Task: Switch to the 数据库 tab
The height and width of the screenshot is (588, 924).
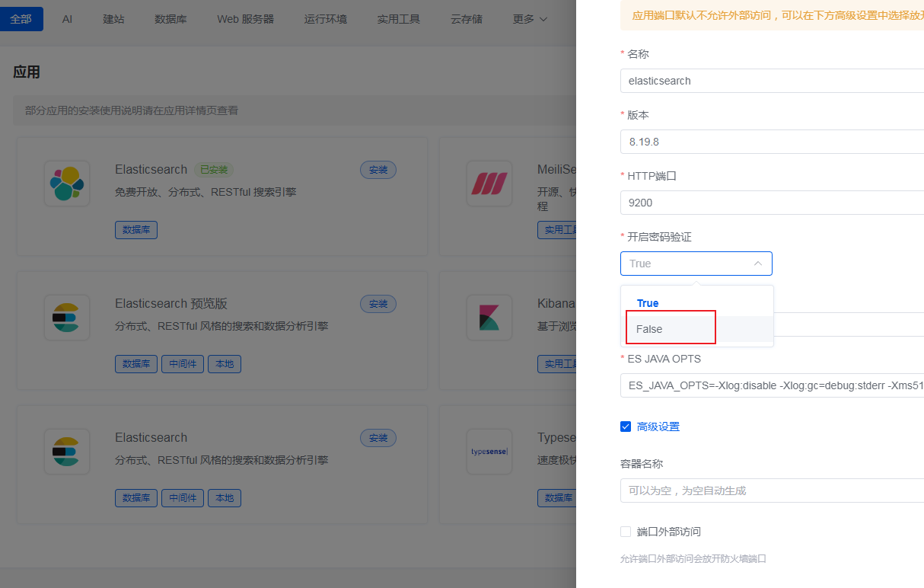Action: (x=170, y=19)
